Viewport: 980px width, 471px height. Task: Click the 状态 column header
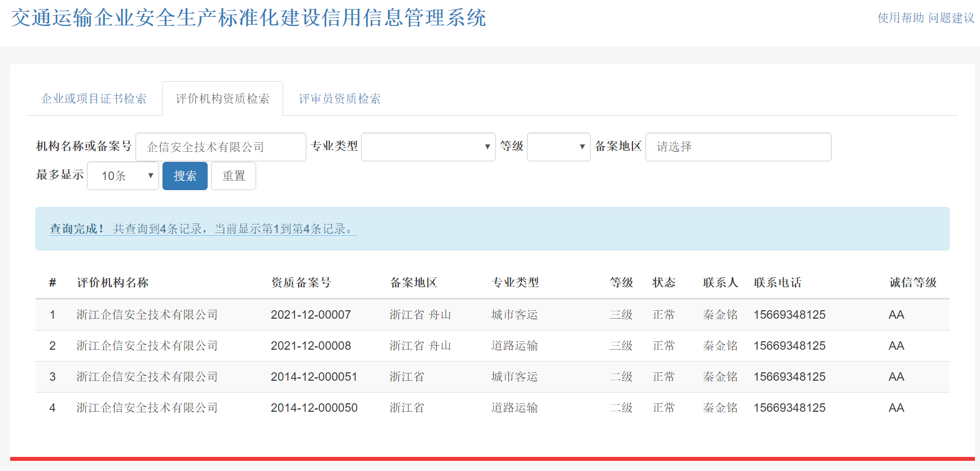664,283
